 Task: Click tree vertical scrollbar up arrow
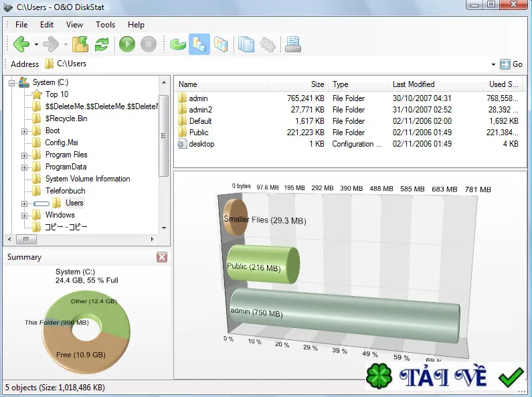(164, 82)
